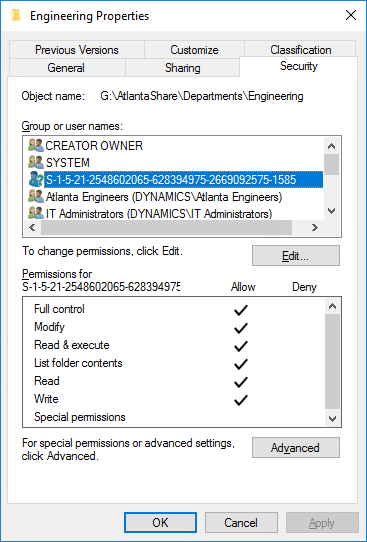The image size is (367, 542).
Task: Click the permissions list's scroll-down arrow
Action: click(332, 419)
